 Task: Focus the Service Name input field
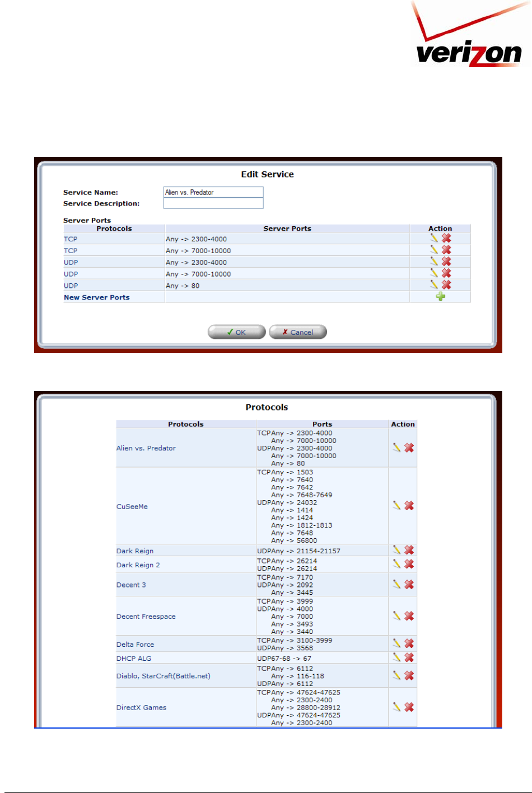tap(213, 192)
